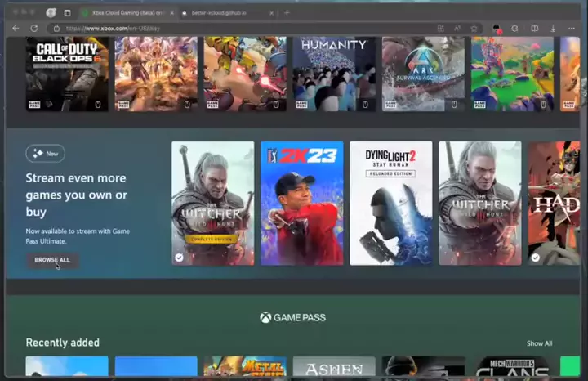588x381 pixels.
Task: Open the Hades cover at the row's end
Action: (x=554, y=203)
